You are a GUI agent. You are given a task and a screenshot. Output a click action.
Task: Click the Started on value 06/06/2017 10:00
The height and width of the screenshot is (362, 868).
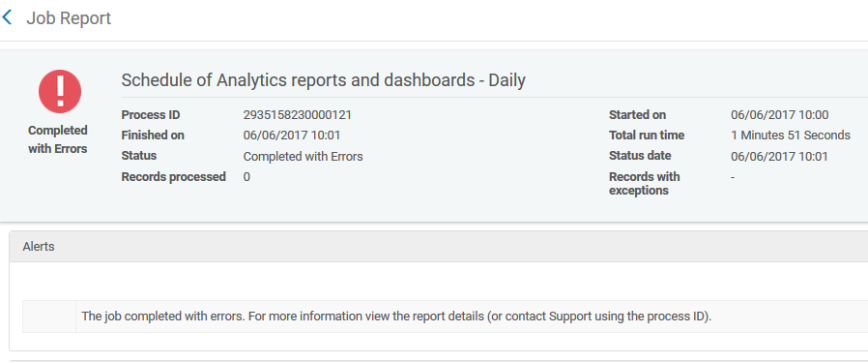pyautogui.click(x=779, y=115)
